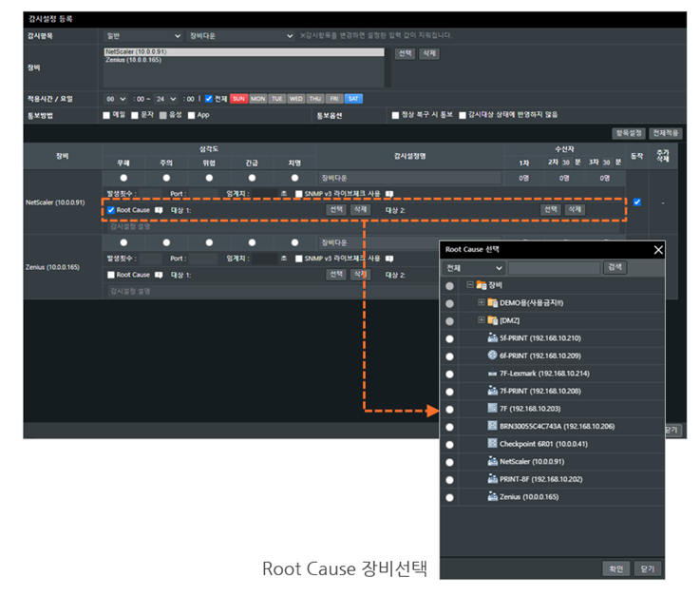Collapse the 장비 tree root node
700x596 pixels.
click(469, 284)
